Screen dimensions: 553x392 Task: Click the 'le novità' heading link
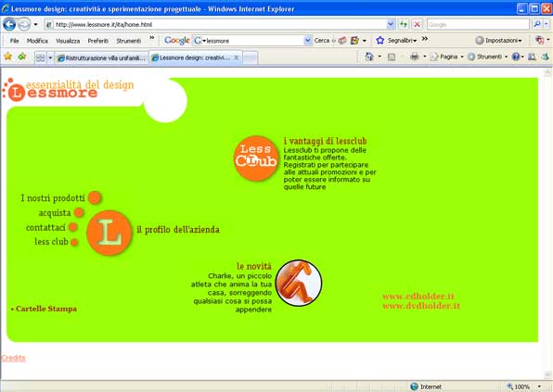[x=254, y=266]
